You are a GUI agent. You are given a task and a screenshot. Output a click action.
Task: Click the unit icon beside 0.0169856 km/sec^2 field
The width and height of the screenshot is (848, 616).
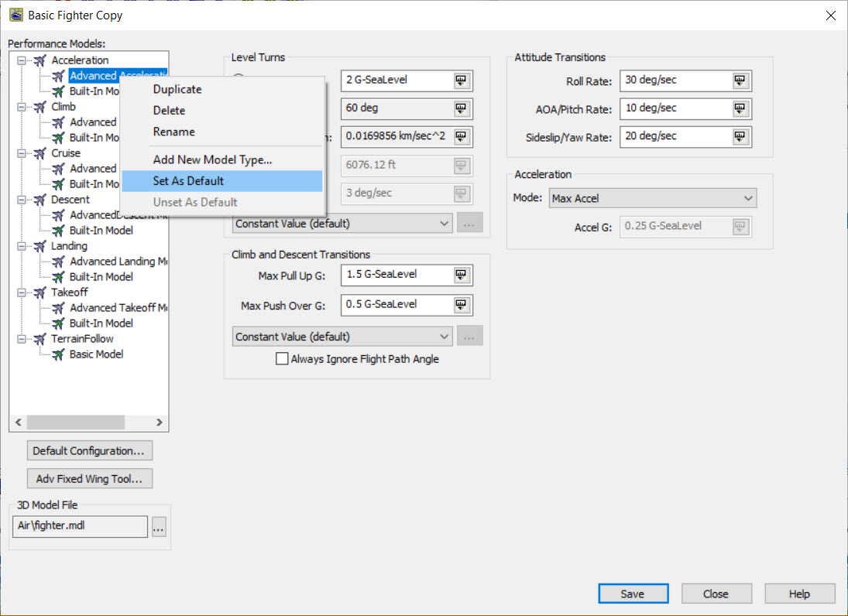pyautogui.click(x=461, y=137)
